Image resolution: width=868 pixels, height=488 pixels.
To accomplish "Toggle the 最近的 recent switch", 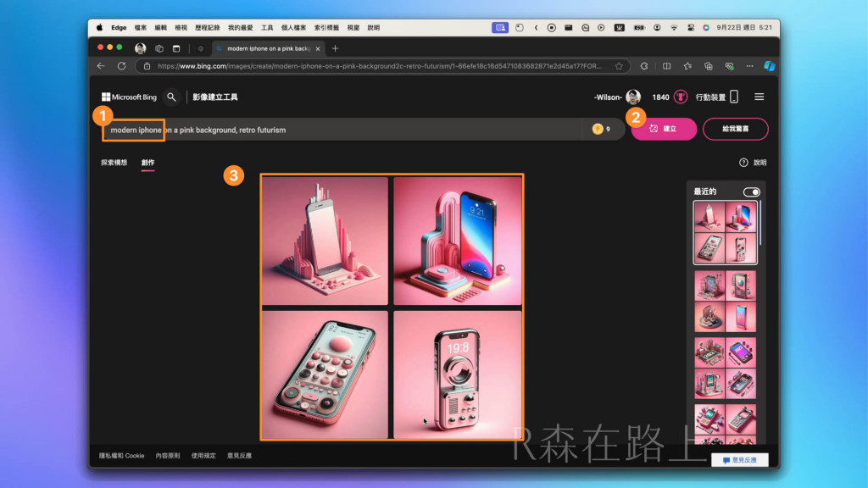I will click(x=751, y=192).
